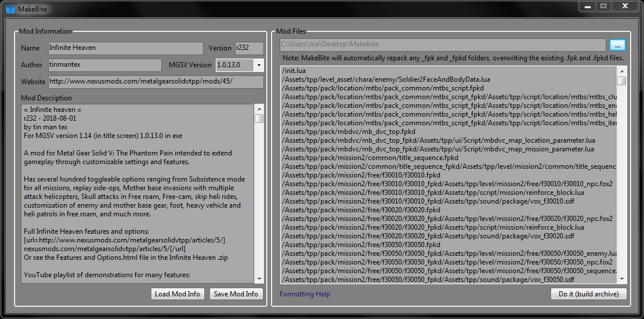The image size is (644, 319).
Task: Click the Name field containing Infinite Heaven
Action: pyautogui.click(x=125, y=48)
